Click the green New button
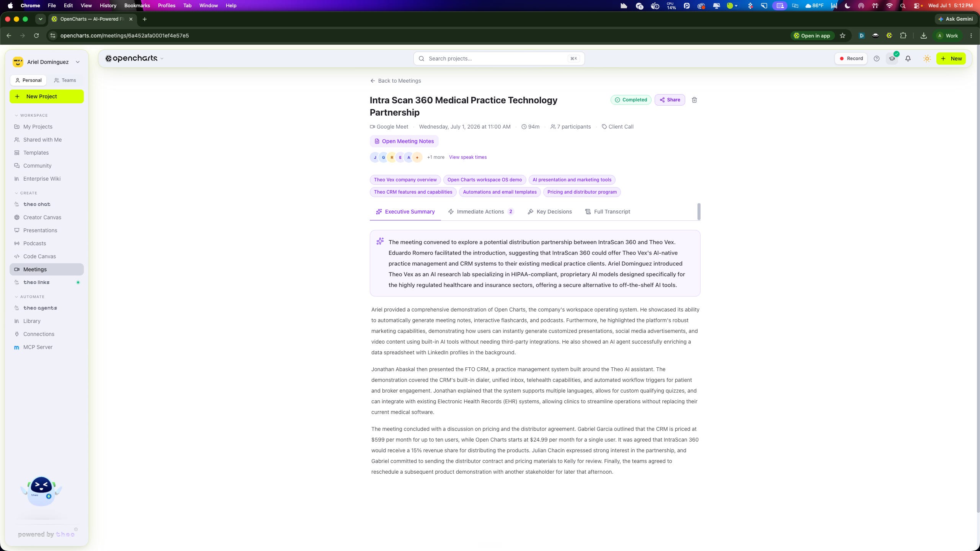The image size is (980, 551). tap(951, 59)
